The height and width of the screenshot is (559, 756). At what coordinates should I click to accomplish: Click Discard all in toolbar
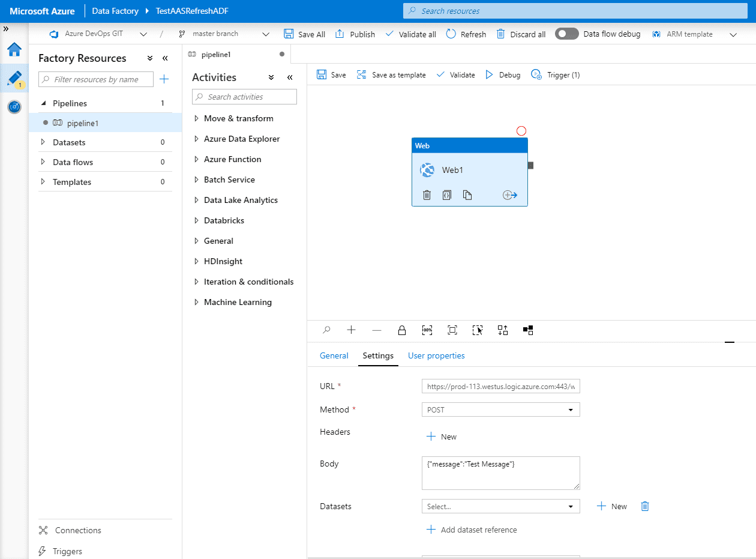pyautogui.click(x=521, y=34)
